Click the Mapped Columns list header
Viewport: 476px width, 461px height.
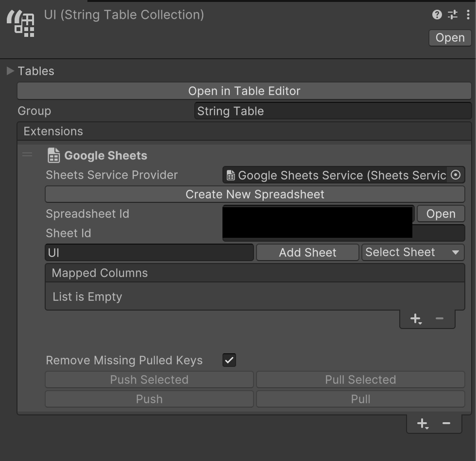[255, 273]
